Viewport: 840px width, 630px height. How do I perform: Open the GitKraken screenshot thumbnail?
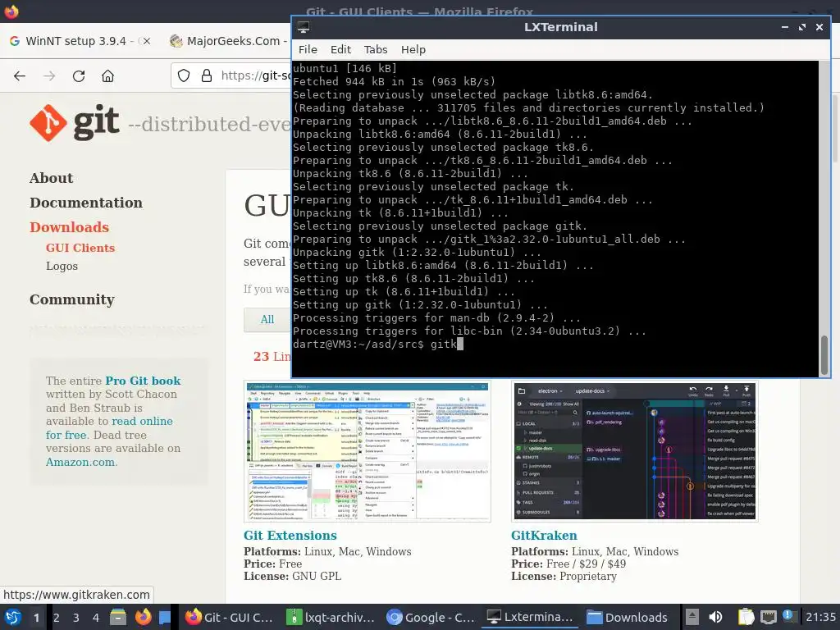pos(634,451)
